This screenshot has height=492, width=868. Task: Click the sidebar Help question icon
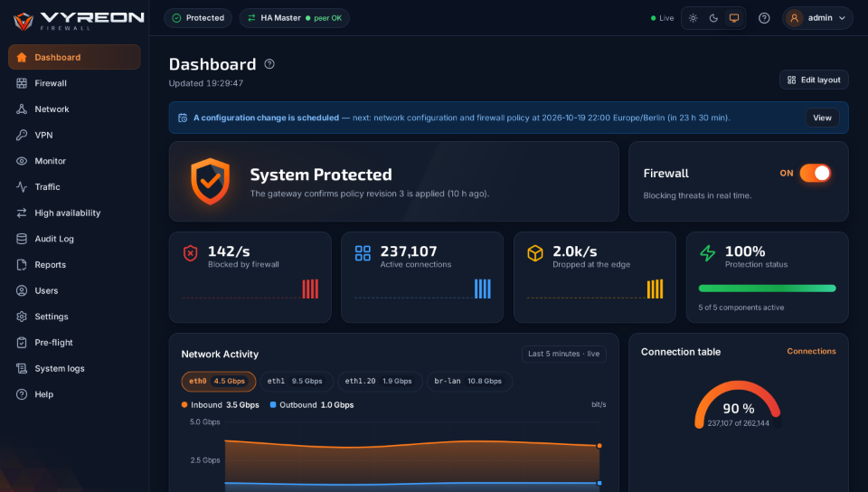(22, 394)
